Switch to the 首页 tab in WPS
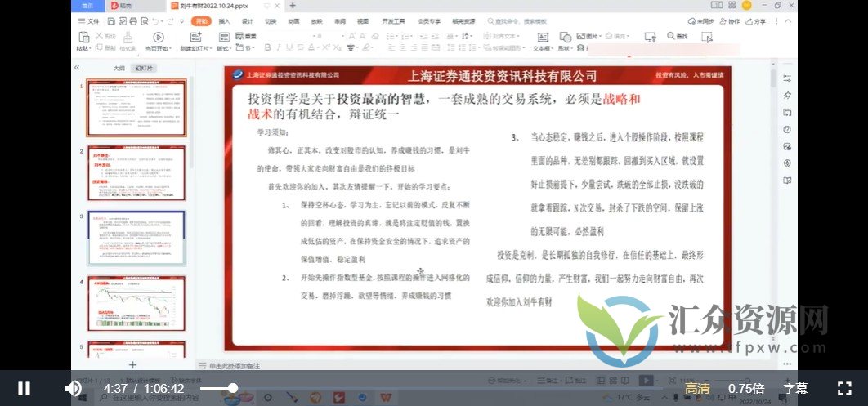 (x=87, y=6)
